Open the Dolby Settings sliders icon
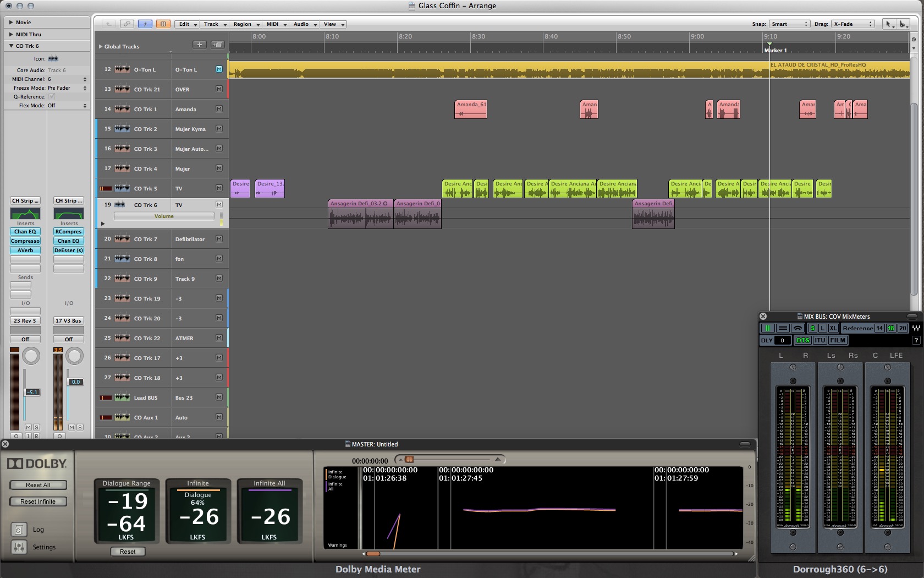 point(19,547)
